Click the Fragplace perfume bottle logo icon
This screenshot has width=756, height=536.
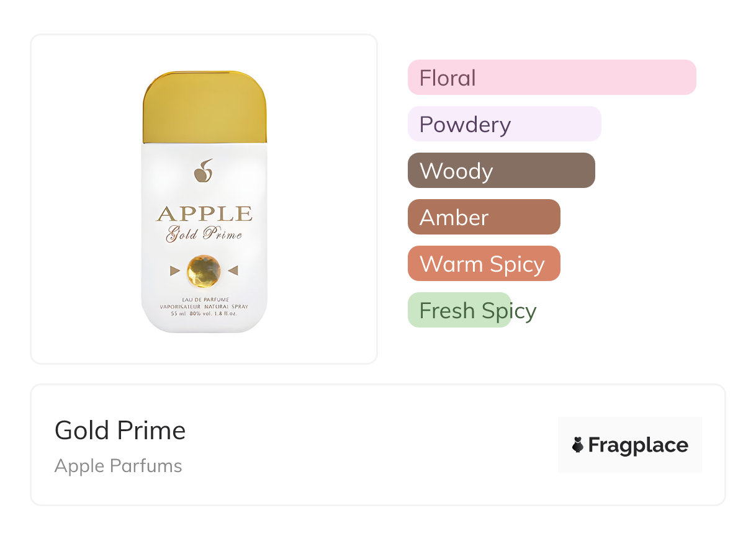click(578, 445)
